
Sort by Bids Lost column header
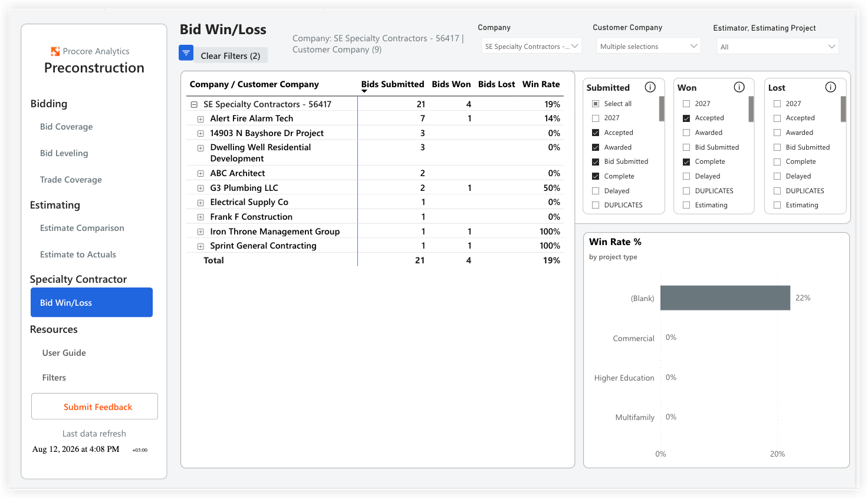[x=497, y=84]
